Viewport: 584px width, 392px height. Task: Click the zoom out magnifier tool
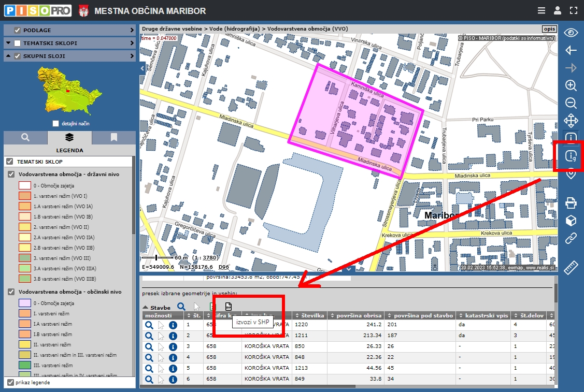point(571,103)
